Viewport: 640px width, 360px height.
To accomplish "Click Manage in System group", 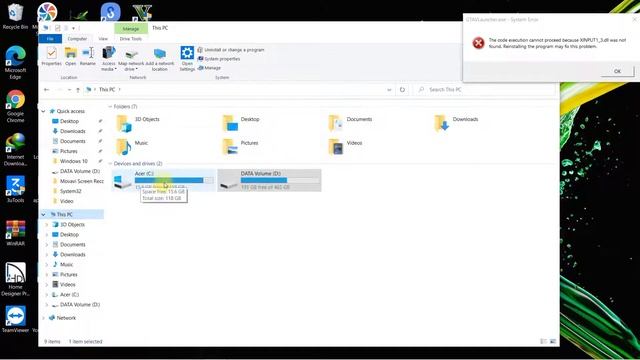I will [x=209, y=68].
